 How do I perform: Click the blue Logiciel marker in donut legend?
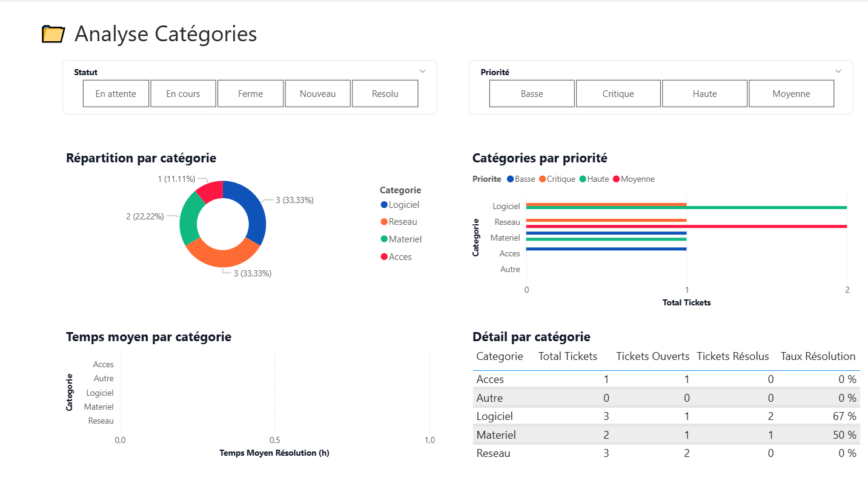[x=384, y=205]
